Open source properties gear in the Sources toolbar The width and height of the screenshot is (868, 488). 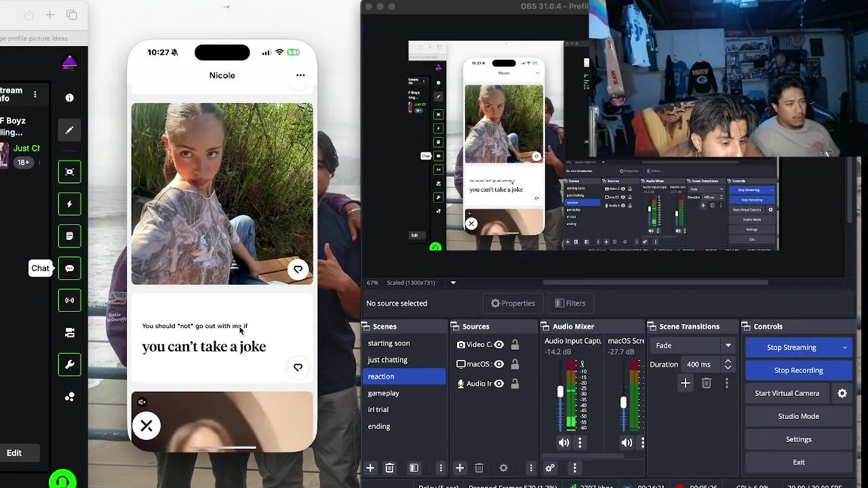[x=503, y=468]
